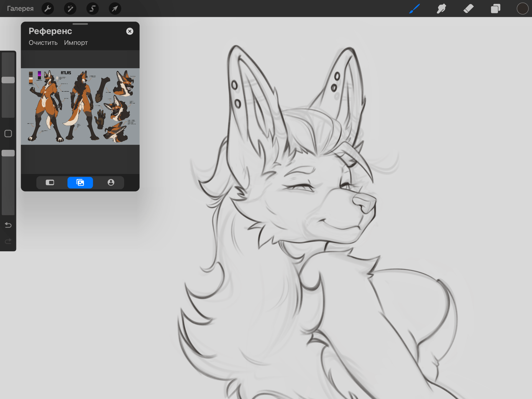
Task: Select the Eraser tool
Action: [468, 9]
